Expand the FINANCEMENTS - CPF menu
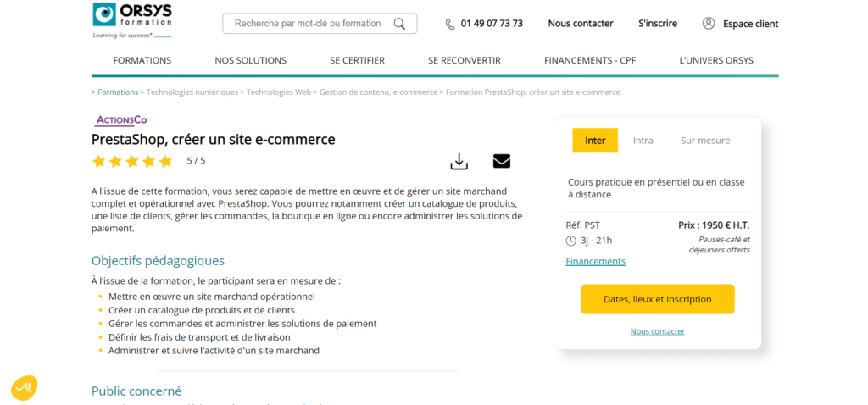The height and width of the screenshot is (405, 868). click(x=590, y=60)
